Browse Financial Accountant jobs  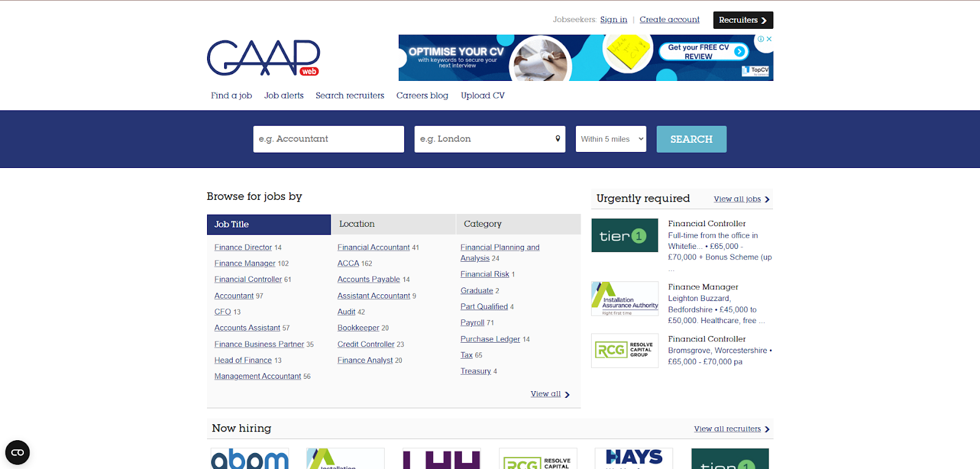[374, 248]
